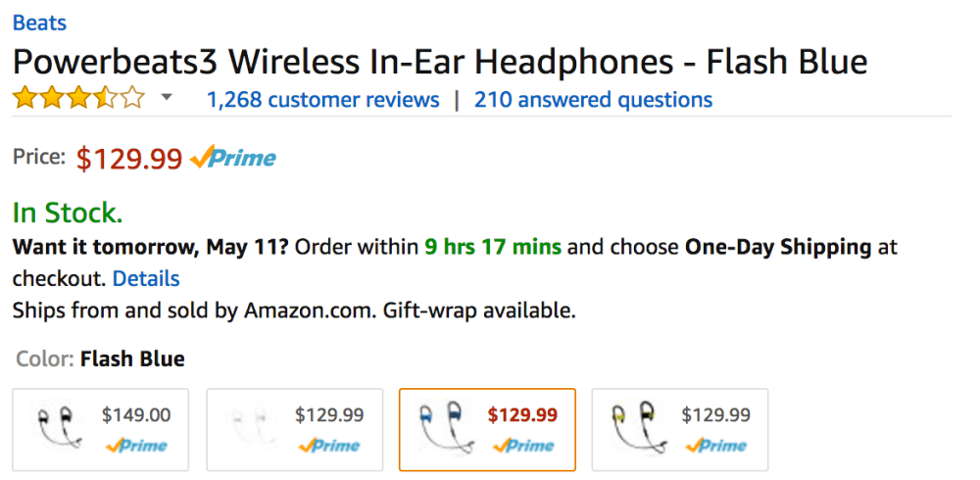Click Prime badge in Flash Blue swatch

click(523, 446)
